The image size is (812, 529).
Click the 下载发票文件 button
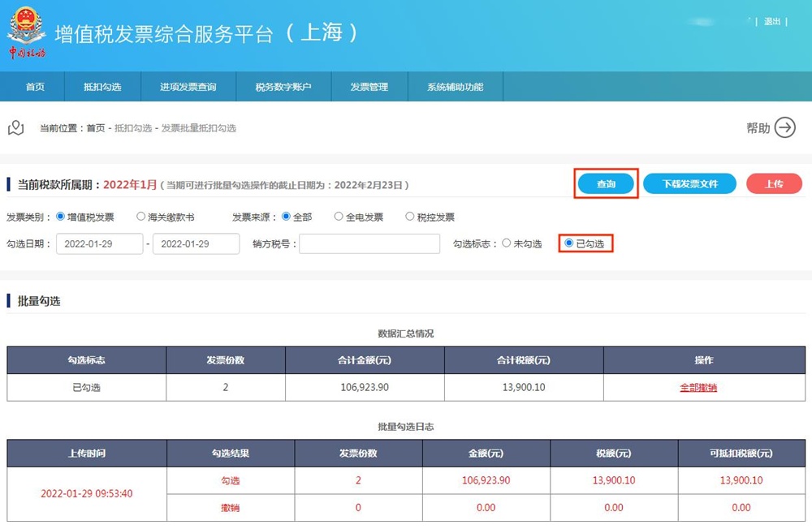pos(689,184)
